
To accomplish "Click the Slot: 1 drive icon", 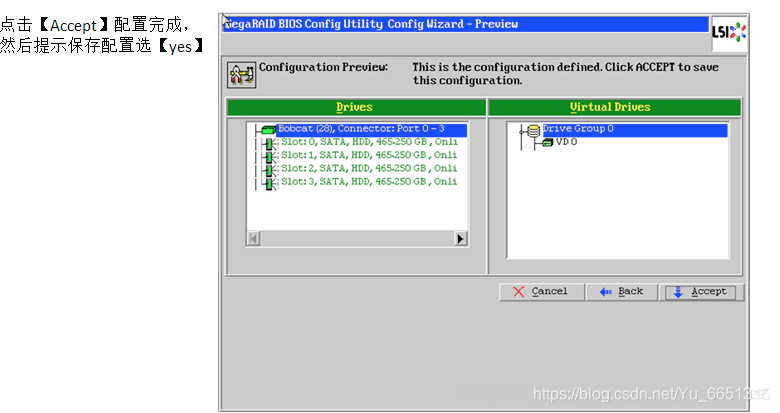I will 270,157.
